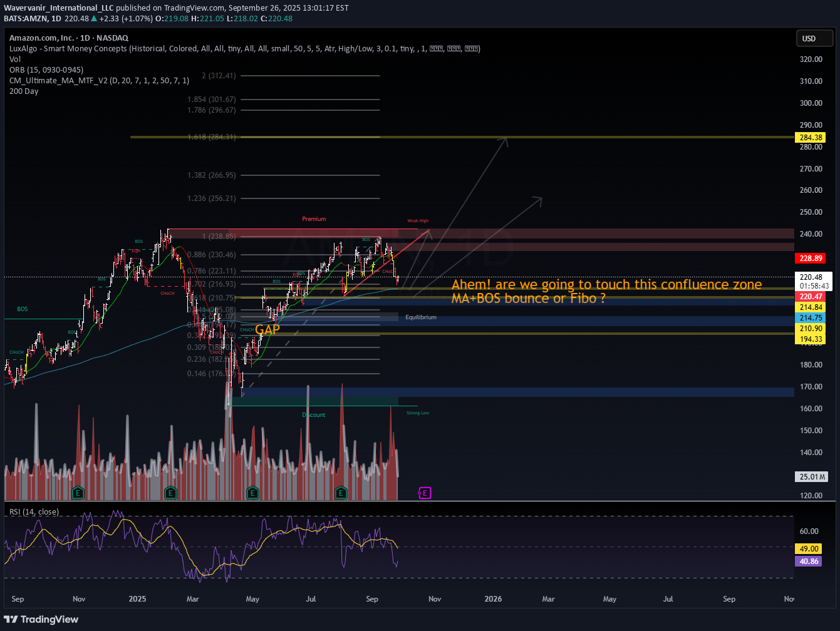Screen dimensions: 840x631
Task: Click the purple upcoming earnings E marker
Action: coord(425,493)
